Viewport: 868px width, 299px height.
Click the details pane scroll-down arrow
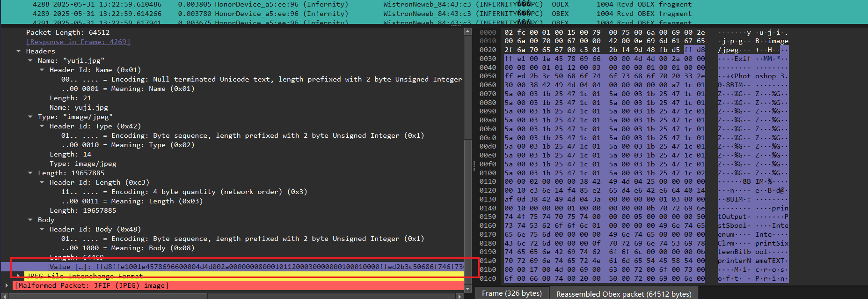(467, 289)
